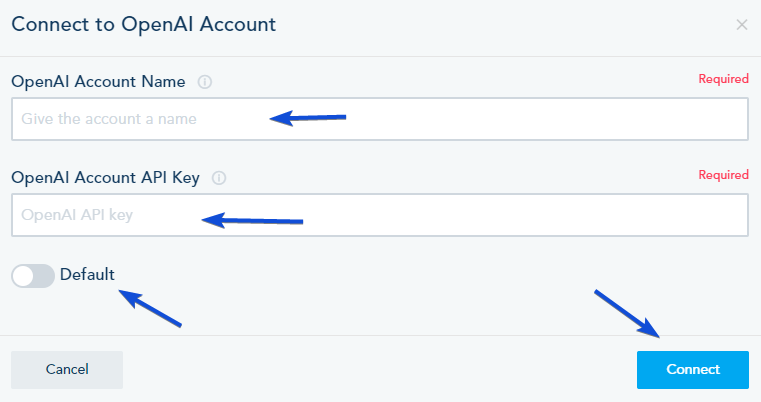Click blue arrow inside the API key field

pyautogui.click(x=252, y=220)
